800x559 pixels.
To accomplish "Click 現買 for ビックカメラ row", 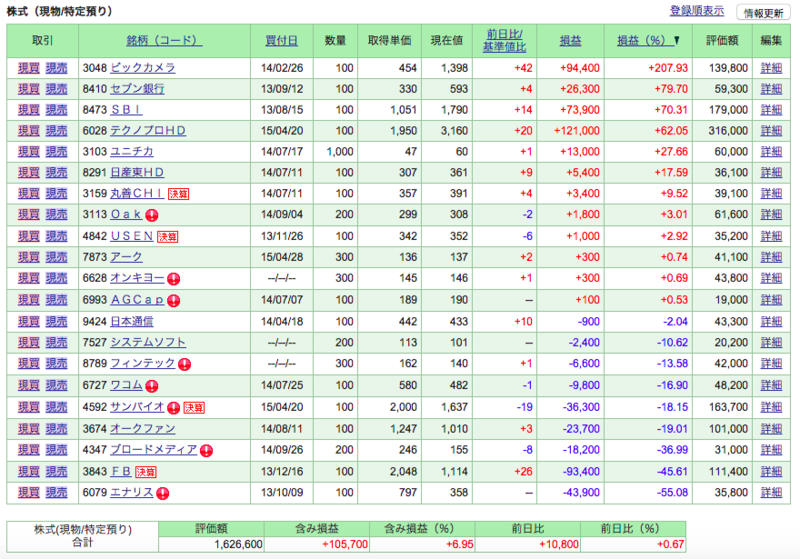I will (x=29, y=68).
